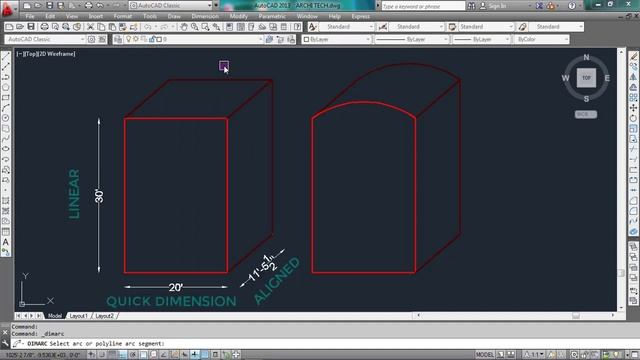
Task: Open the Express menu
Action: (x=361, y=16)
